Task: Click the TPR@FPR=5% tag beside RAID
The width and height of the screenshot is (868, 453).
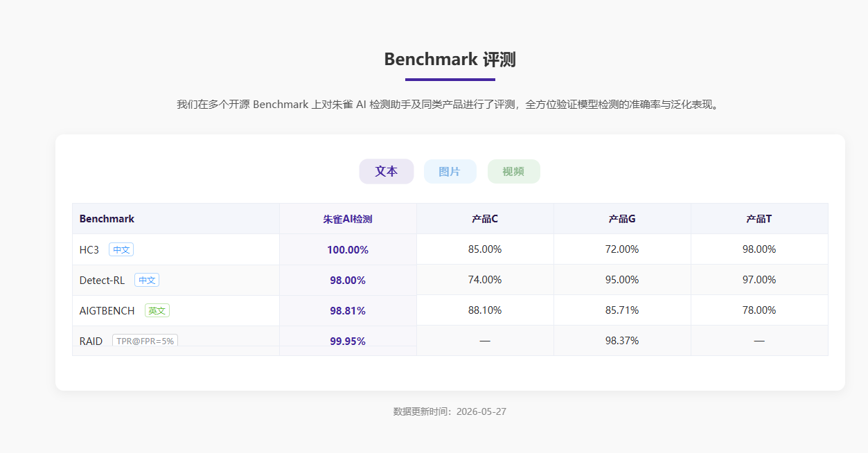Action: 145,341
